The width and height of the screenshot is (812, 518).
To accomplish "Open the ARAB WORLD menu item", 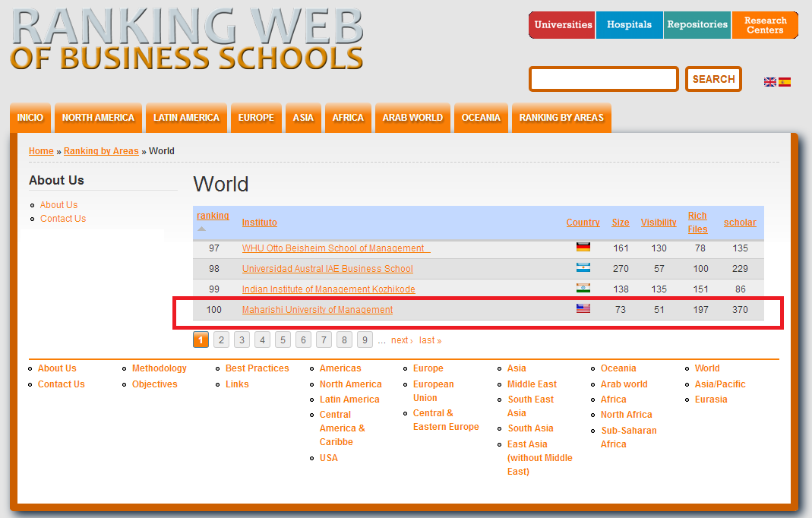I will click(x=412, y=118).
